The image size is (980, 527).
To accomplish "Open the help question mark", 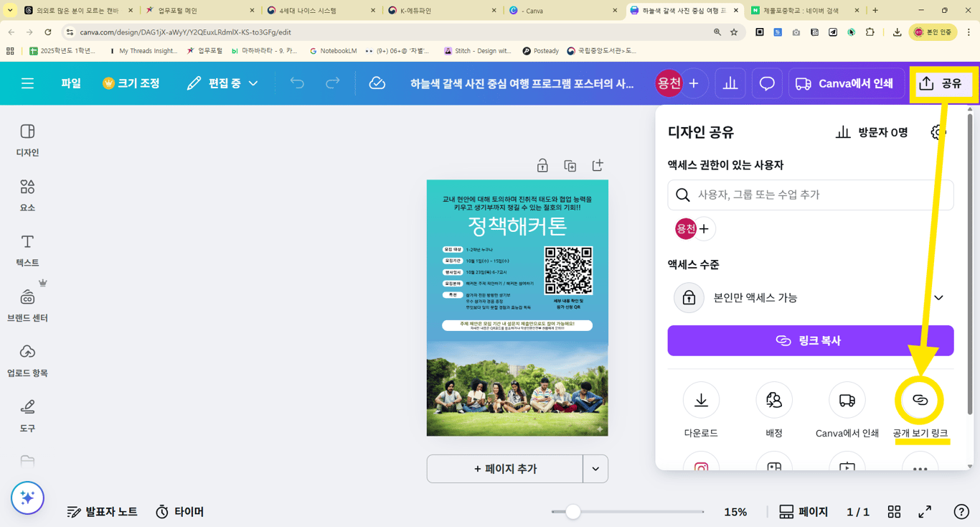I will 961,512.
